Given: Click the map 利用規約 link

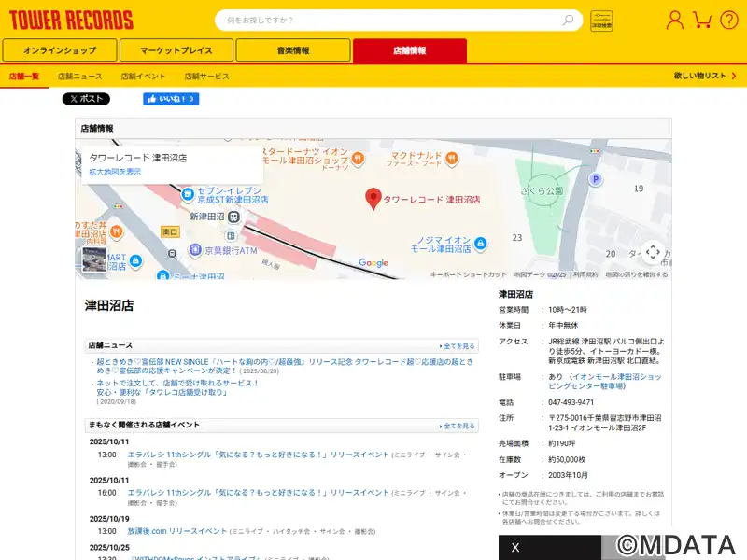Looking at the screenshot, I should [x=585, y=274].
